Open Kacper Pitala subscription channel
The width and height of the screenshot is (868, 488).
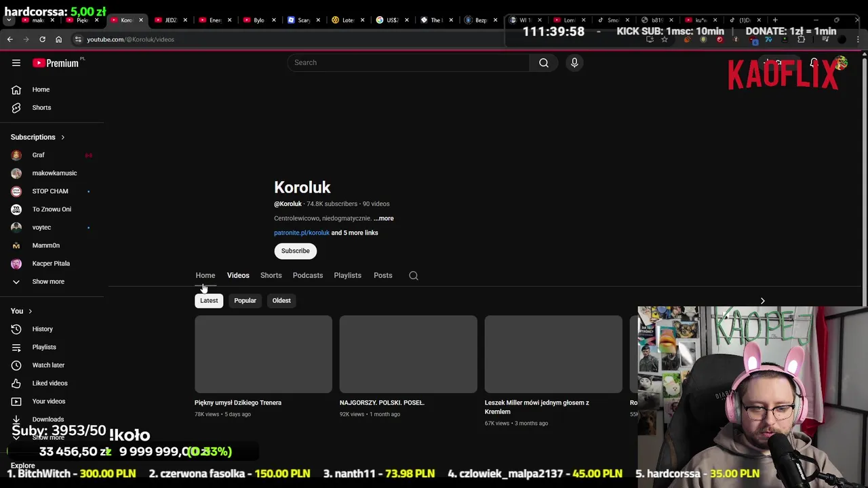pyautogui.click(x=51, y=264)
